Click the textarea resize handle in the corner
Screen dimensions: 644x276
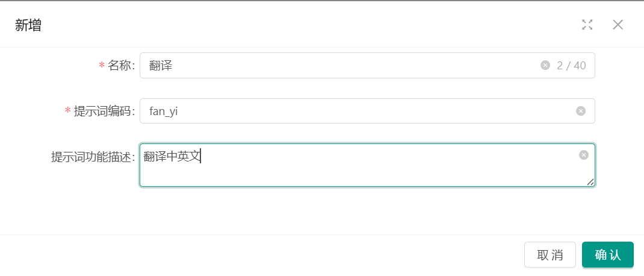(591, 182)
